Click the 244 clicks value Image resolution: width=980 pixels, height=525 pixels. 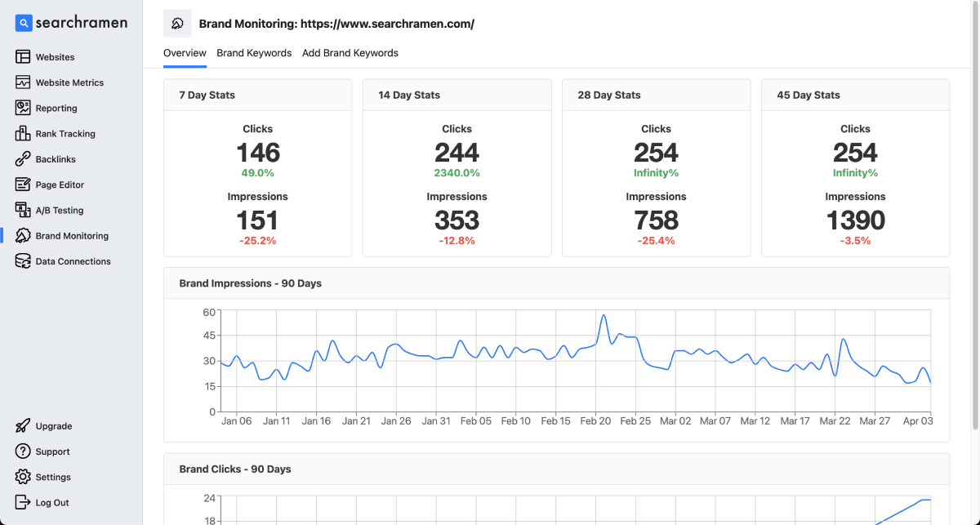tap(457, 153)
